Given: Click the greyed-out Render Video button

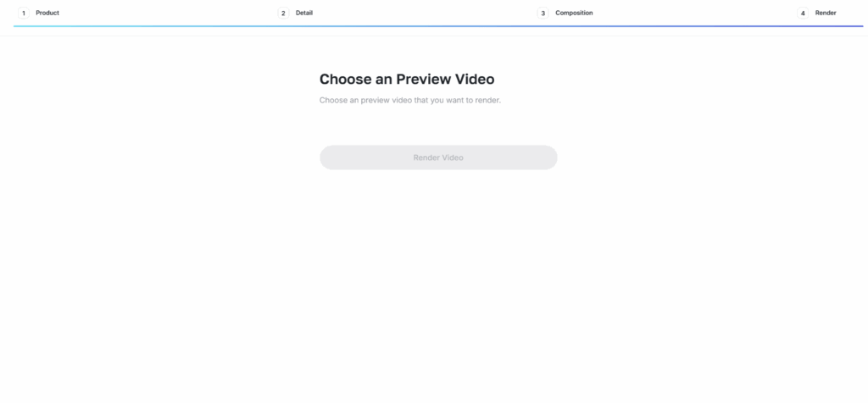Looking at the screenshot, I should click(438, 157).
